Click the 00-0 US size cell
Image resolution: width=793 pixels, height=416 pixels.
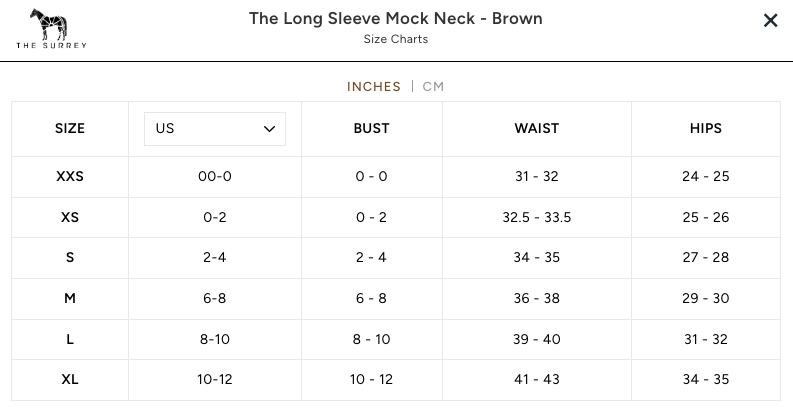point(215,177)
